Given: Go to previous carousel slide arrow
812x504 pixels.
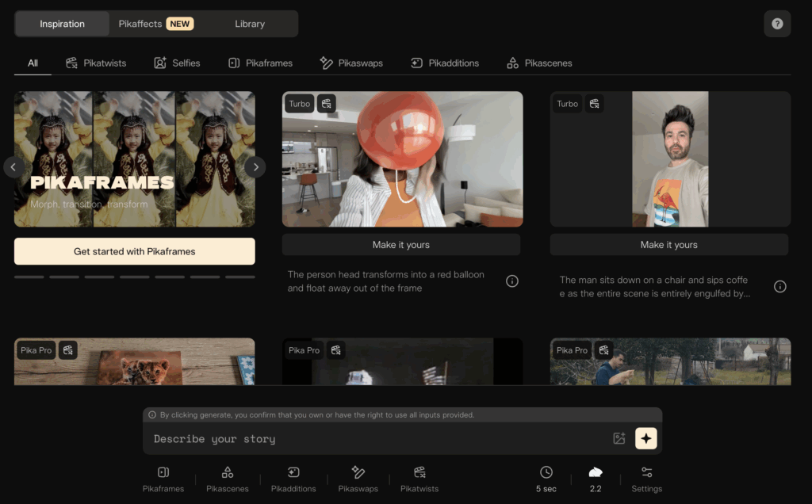Looking at the screenshot, I should (13, 167).
